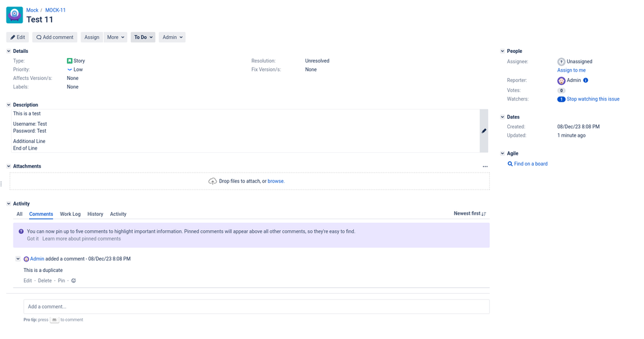Click Delete under the comment
This screenshot has width=644, height=339.
coord(44,281)
